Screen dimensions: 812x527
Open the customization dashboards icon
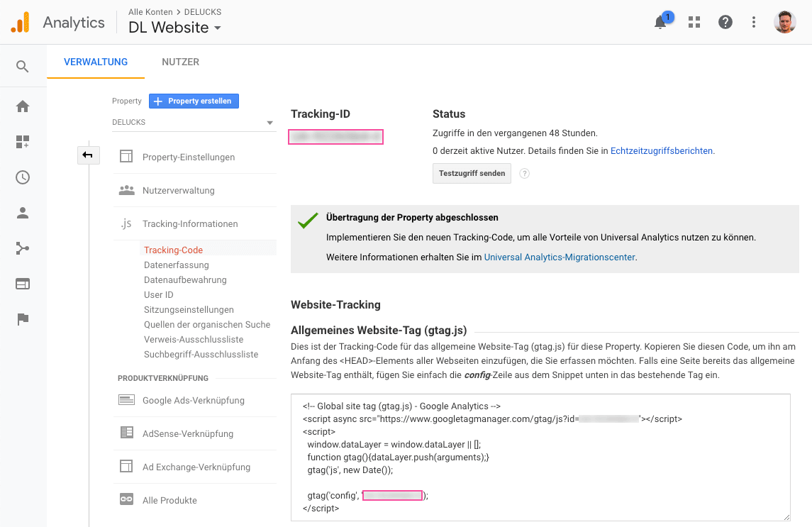point(23,141)
